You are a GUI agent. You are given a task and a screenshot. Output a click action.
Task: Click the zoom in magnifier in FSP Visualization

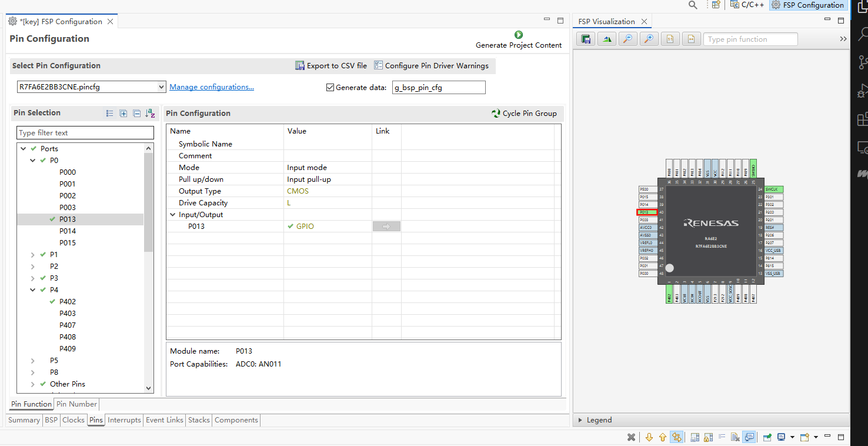[x=649, y=39]
